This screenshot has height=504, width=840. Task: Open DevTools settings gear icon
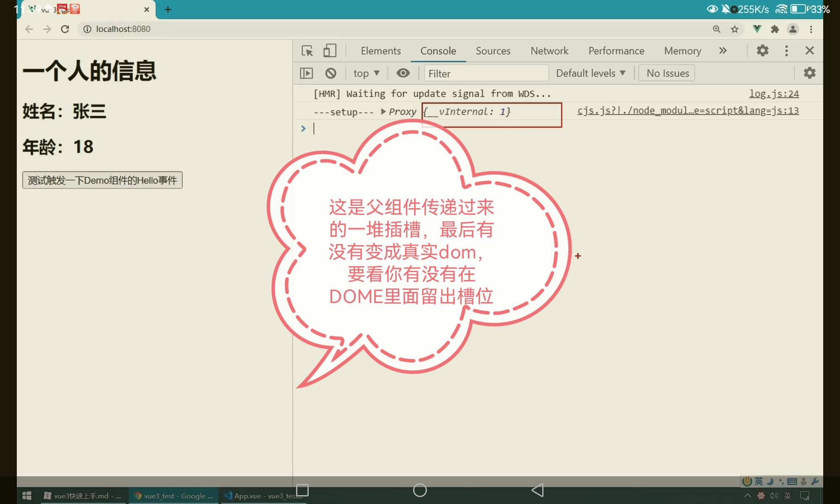(x=762, y=51)
